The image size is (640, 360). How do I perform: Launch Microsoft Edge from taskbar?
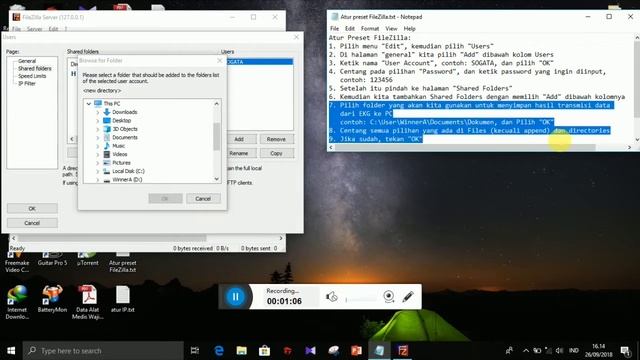tap(219, 351)
